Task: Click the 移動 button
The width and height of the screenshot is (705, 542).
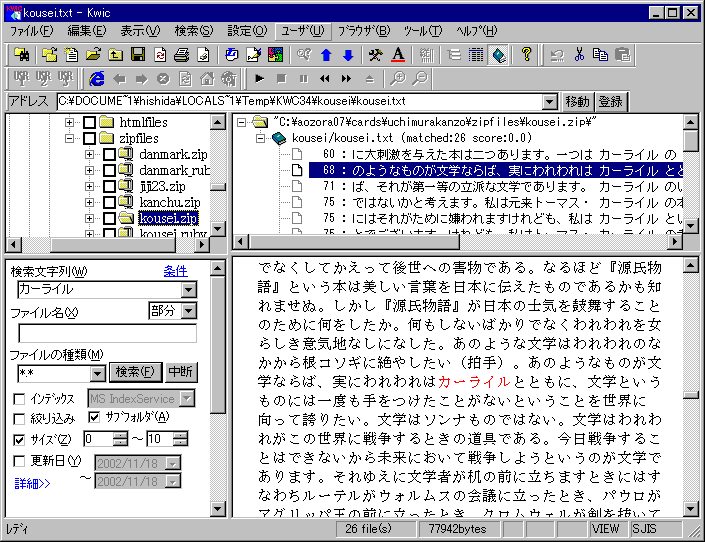Action: point(577,102)
